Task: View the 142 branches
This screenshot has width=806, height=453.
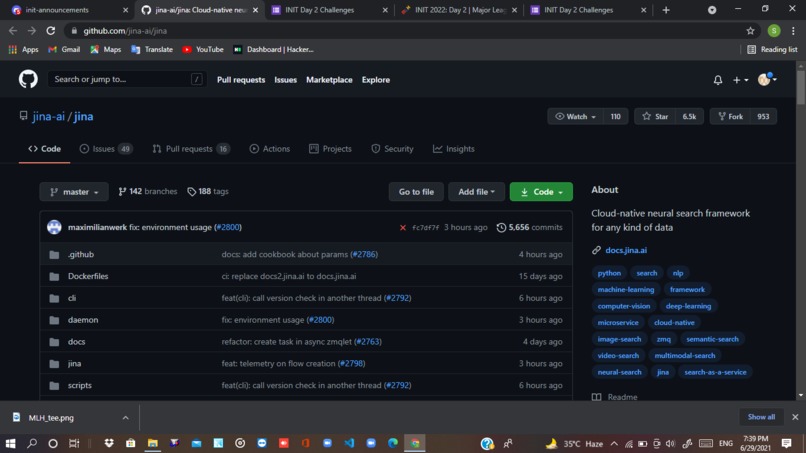Action: pyautogui.click(x=148, y=191)
